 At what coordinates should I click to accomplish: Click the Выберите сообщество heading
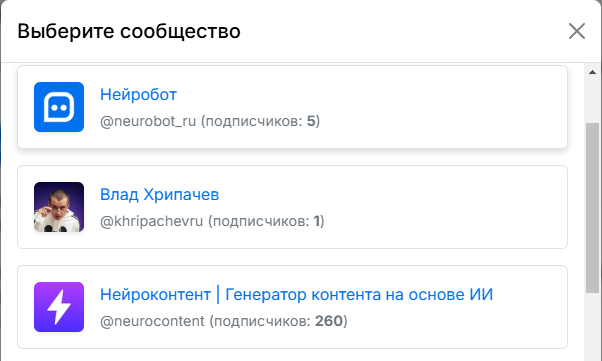pos(129,31)
